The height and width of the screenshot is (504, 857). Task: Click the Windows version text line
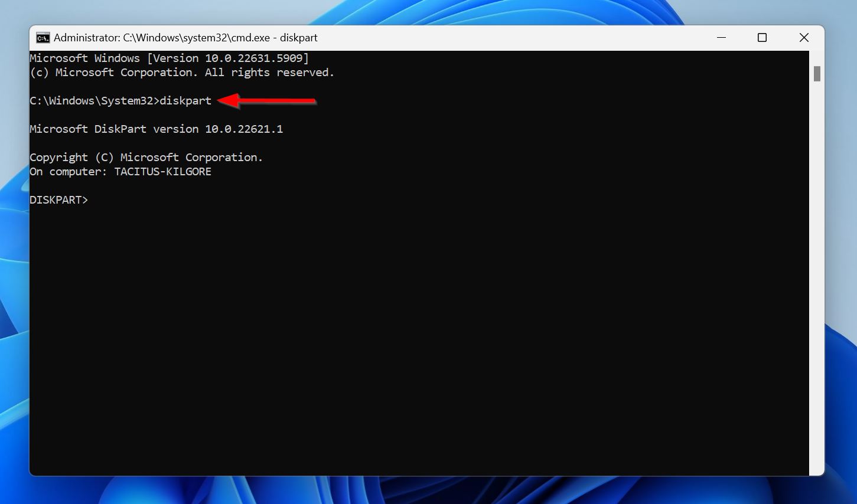pyautogui.click(x=168, y=58)
